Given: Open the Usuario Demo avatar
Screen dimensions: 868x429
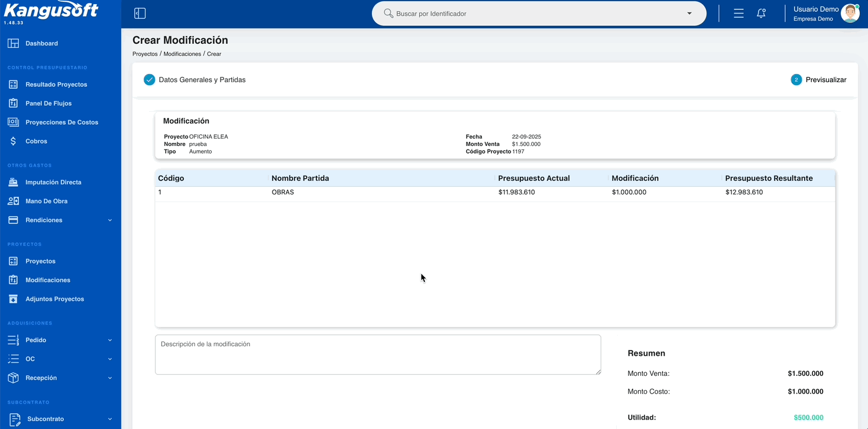Looking at the screenshot, I should pos(850,13).
